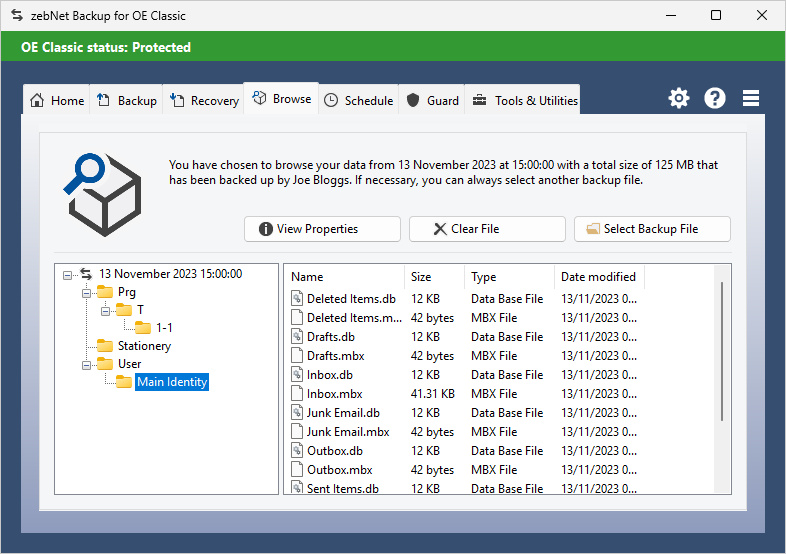Image resolution: width=786 pixels, height=554 pixels.
Task: Click the Deleted Items.db file icon
Action: click(297, 299)
